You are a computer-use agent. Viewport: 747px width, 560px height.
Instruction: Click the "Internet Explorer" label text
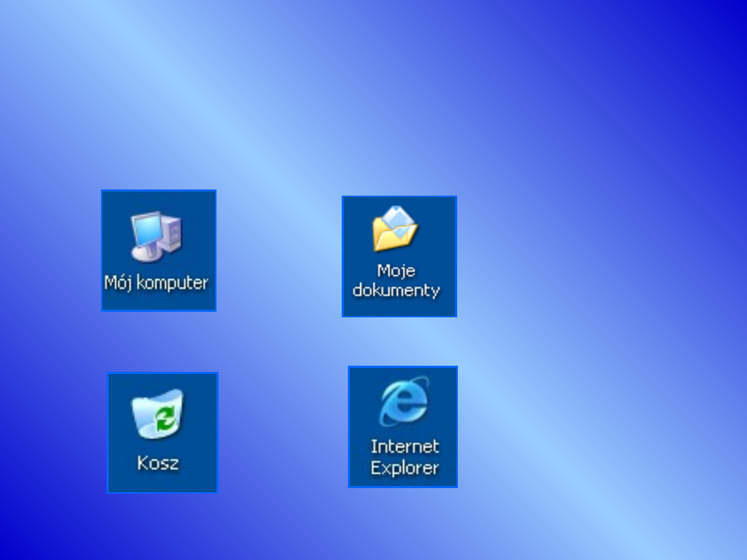tap(405, 457)
